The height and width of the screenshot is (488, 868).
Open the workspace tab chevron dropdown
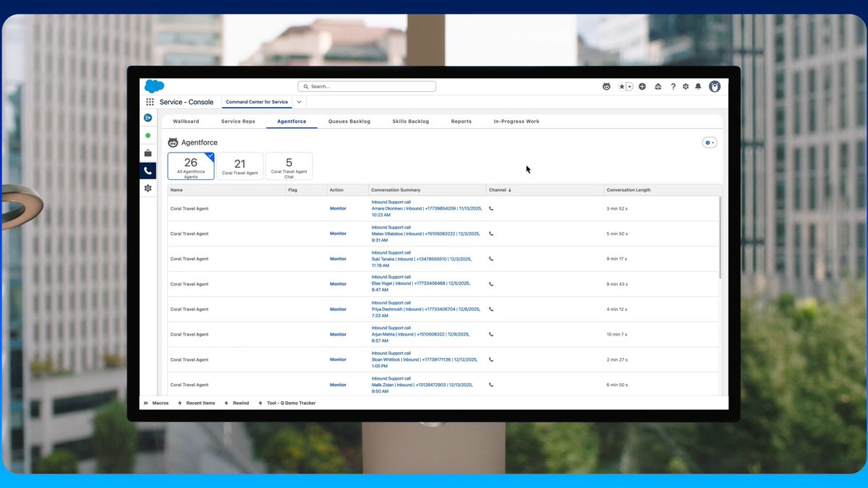click(299, 102)
